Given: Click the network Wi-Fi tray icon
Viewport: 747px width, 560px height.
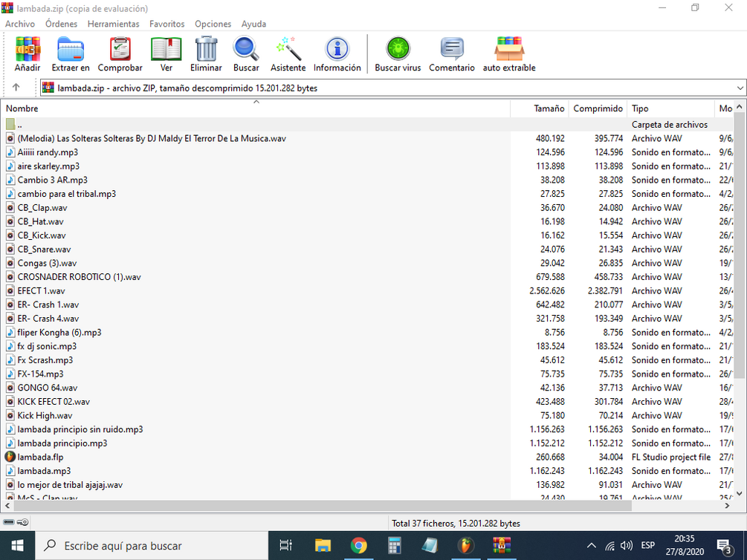Looking at the screenshot, I should [609, 546].
